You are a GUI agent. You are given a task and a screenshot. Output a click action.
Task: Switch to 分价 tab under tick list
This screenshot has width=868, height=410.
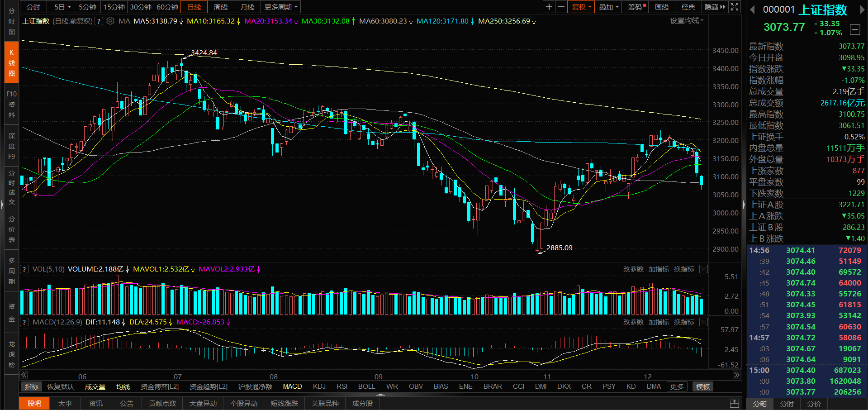(x=814, y=404)
